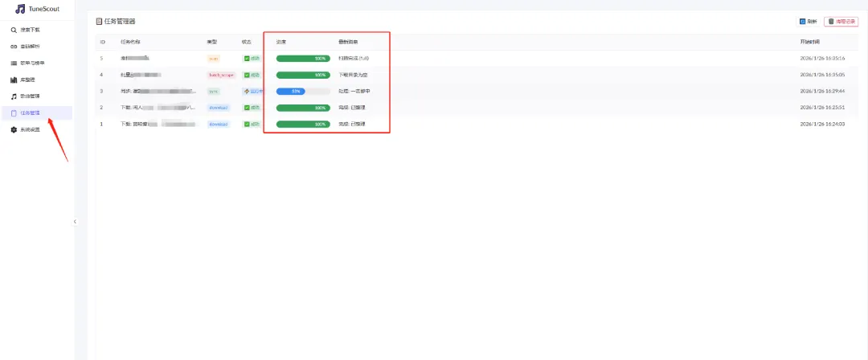The width and height of the screenshot is (868, 360).
Task: Click the task 5 latest message ending (full)
Action: point(354,58)
